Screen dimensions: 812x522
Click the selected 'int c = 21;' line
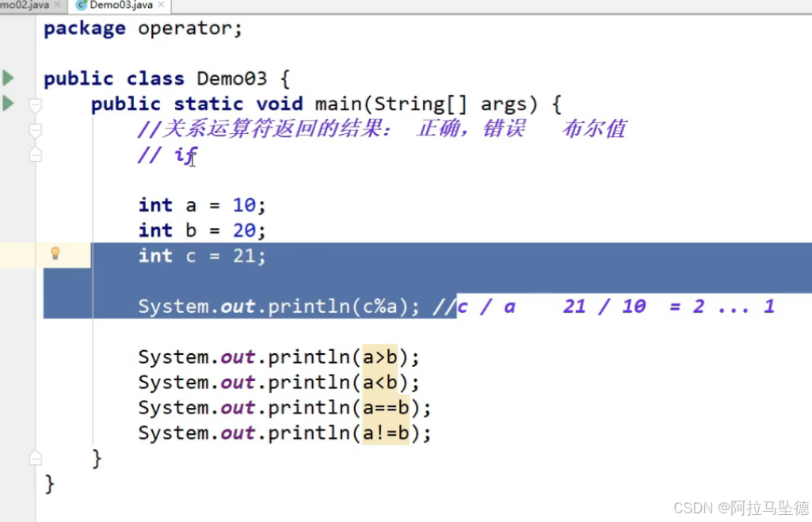point(202,256)
